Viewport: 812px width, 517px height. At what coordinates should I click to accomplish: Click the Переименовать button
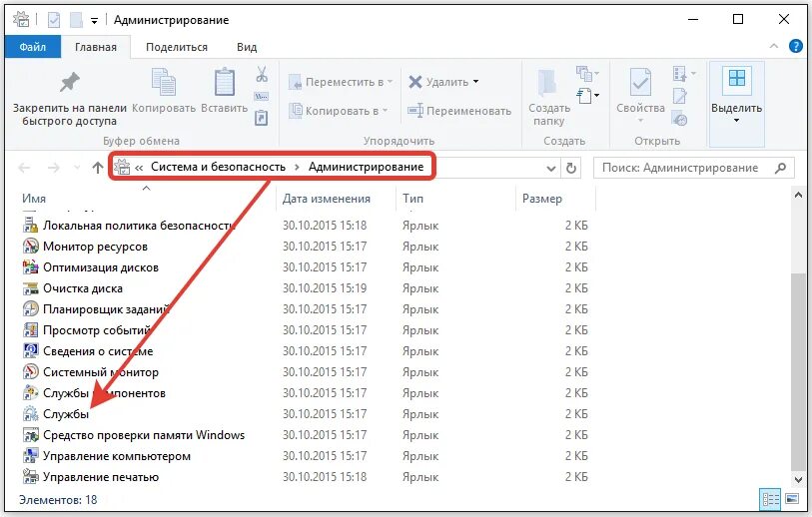(458, 111)
